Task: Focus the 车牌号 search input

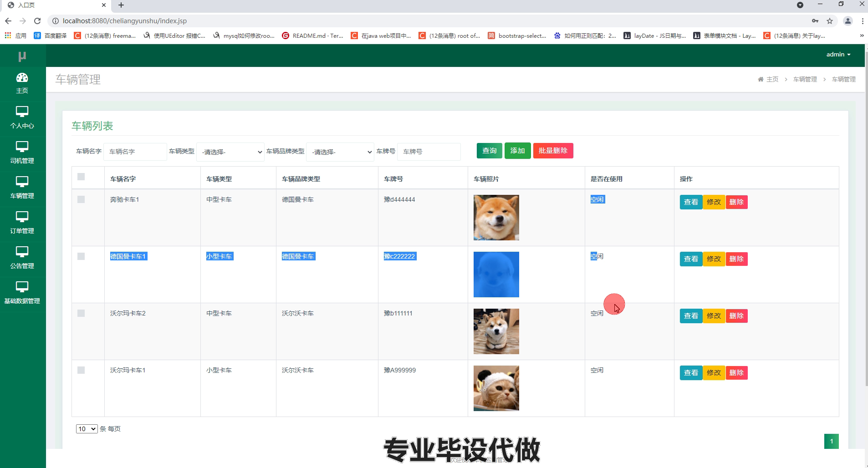Action: [x=429, y=152]
